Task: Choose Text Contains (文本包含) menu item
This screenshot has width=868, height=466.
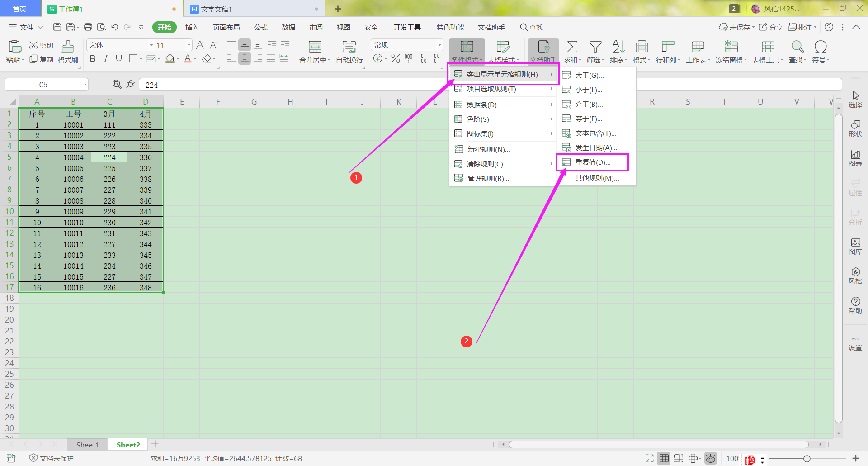Action: click(x=597, y=133)
